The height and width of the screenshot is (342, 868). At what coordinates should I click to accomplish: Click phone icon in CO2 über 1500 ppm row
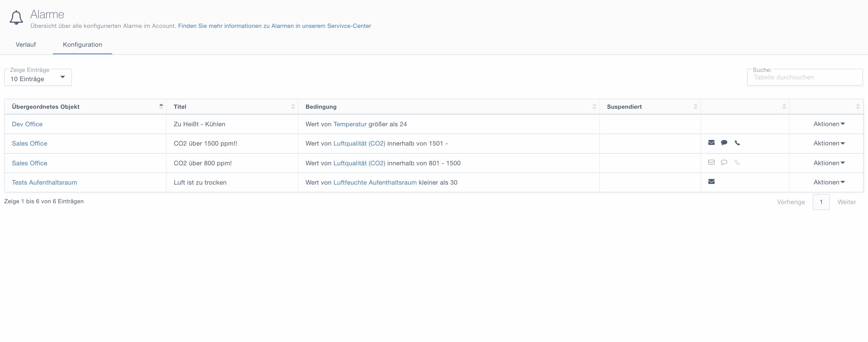click(737, 143)
